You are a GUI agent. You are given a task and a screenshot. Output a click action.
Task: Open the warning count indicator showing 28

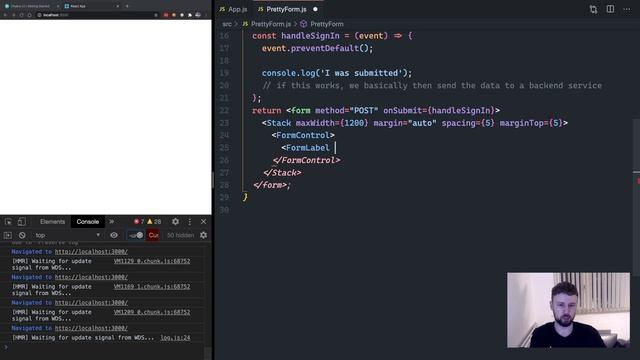(154, 222)
